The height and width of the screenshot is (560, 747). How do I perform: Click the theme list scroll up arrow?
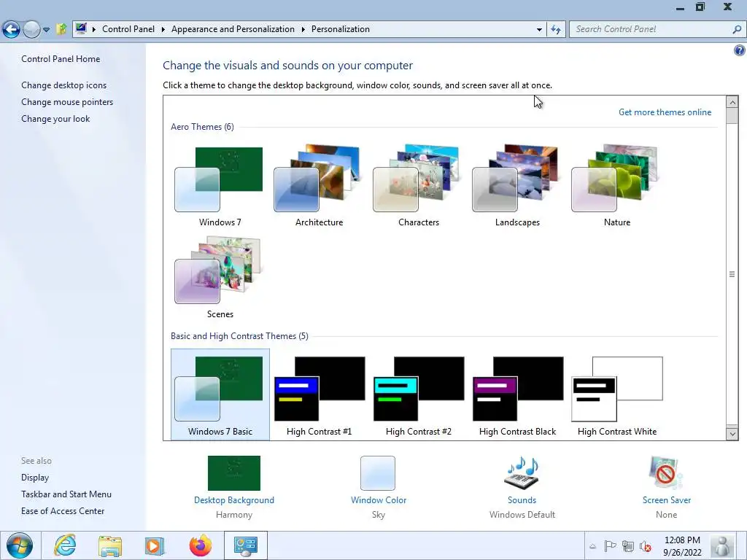click(x=732, y=102)
